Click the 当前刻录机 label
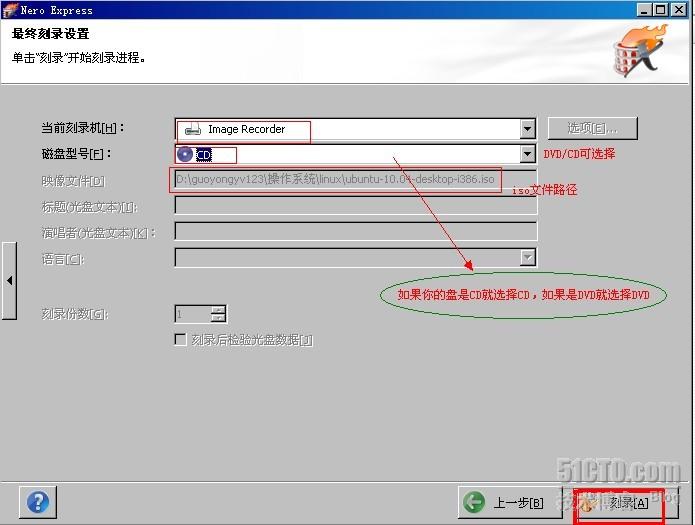The width and height of the screenshot is (695, 525). (83, 128)
